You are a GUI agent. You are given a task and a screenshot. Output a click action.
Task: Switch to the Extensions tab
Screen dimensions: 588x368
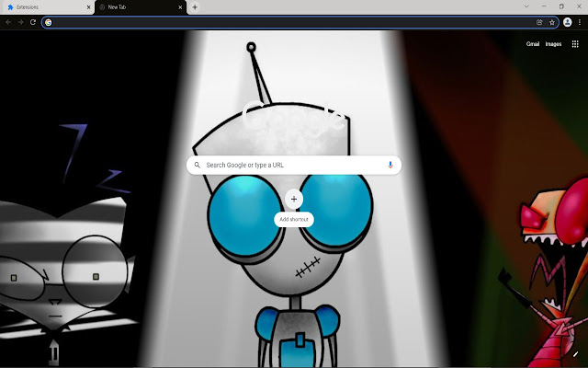(47, 7)
